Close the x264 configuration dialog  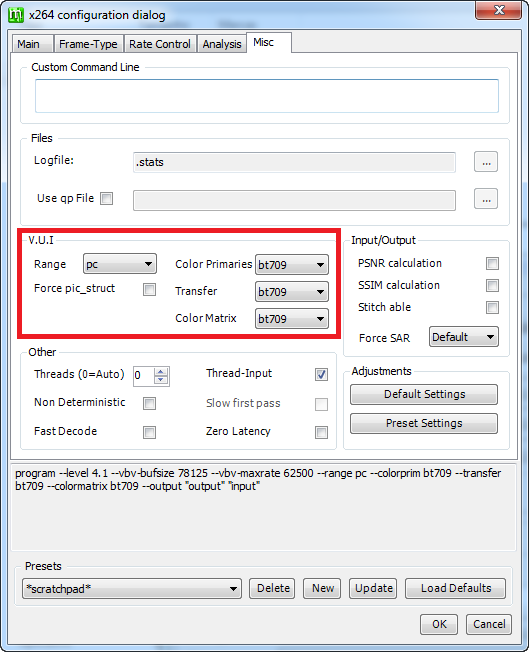tap(498, 10)
